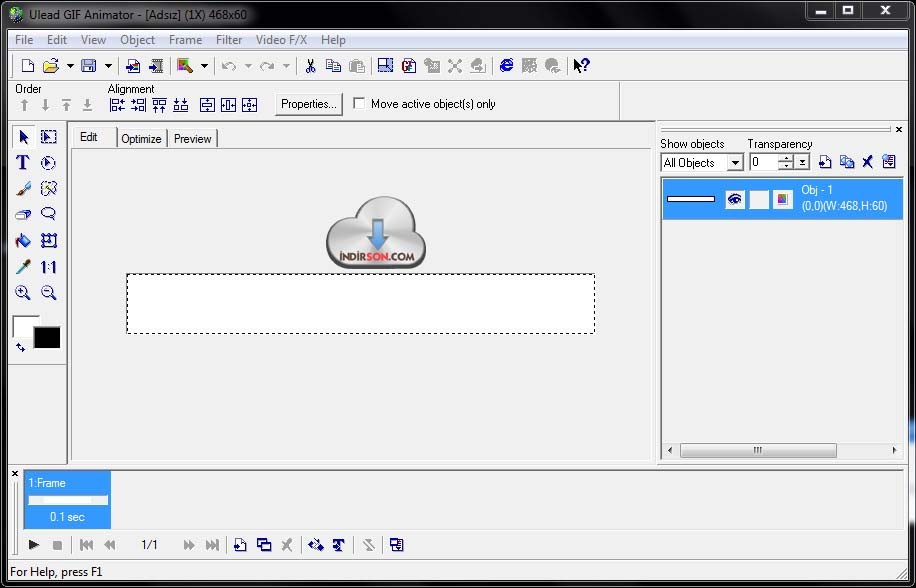Set the view to 1:1 actual size
916x588 pixels.
coord(48,267)
